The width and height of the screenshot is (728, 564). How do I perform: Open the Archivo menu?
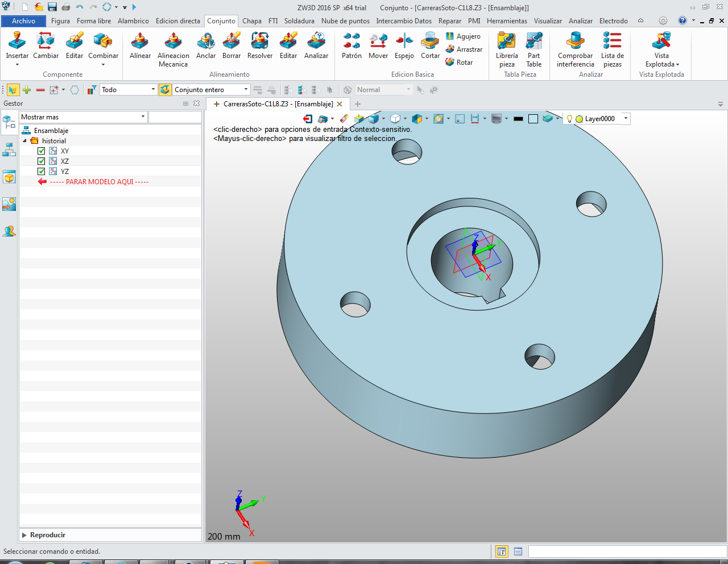23,21
